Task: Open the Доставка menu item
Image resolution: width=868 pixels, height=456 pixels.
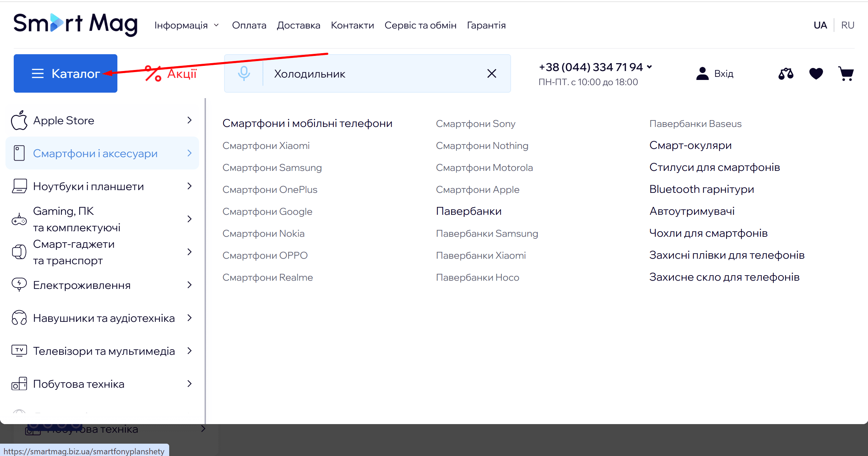Action: 299,25
